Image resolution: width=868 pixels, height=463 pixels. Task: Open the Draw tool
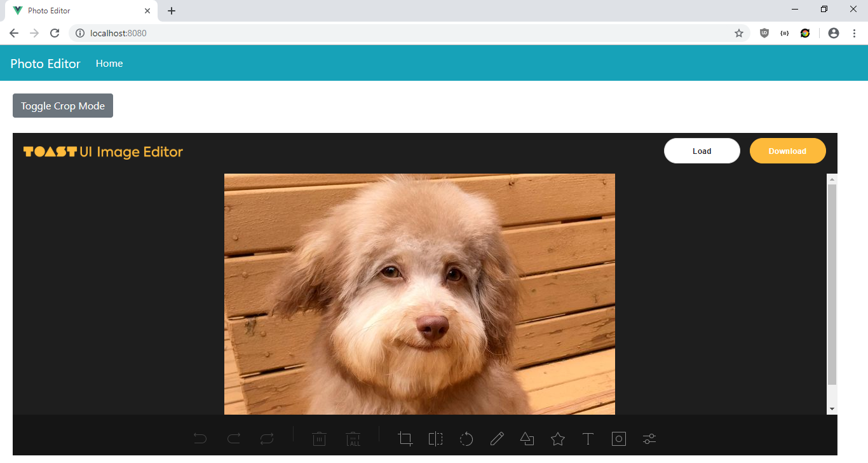(x=497, y=439)
